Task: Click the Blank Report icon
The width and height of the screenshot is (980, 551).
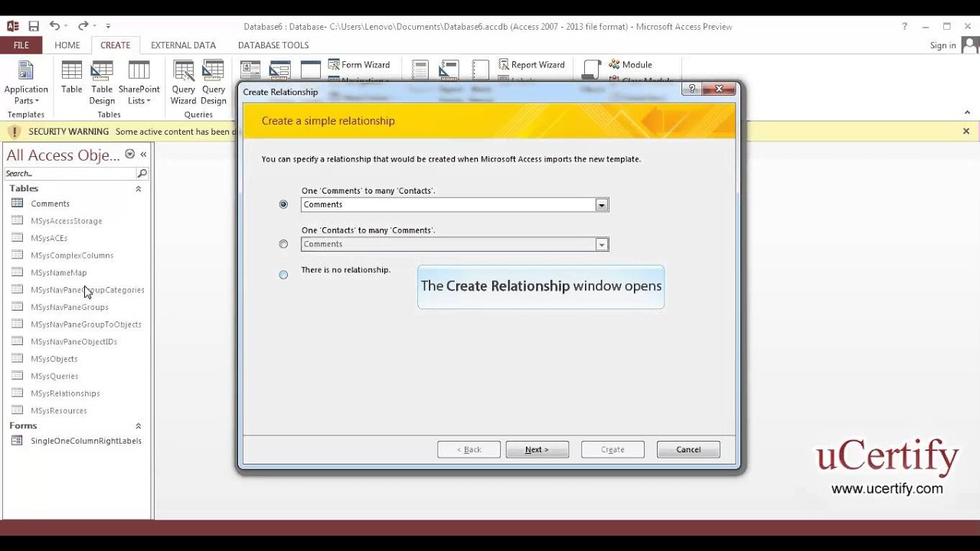Action: 480,70
